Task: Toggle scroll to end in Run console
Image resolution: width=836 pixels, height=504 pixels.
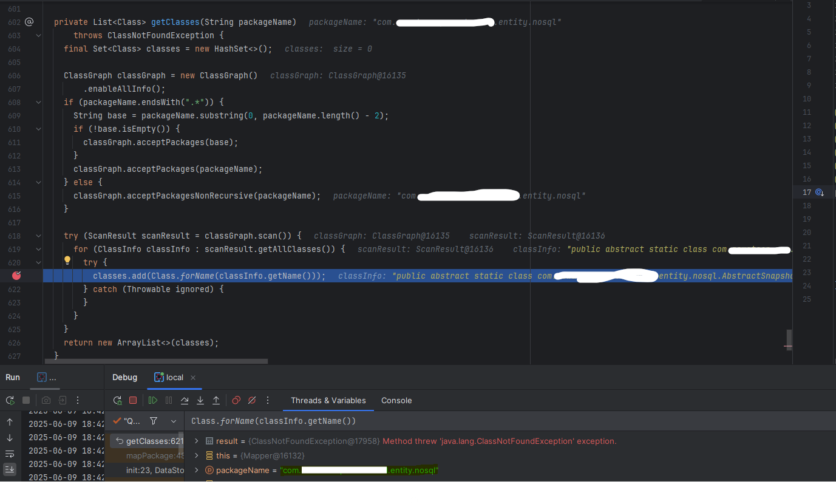Action: pyautogui.click(x=10, y=469)
